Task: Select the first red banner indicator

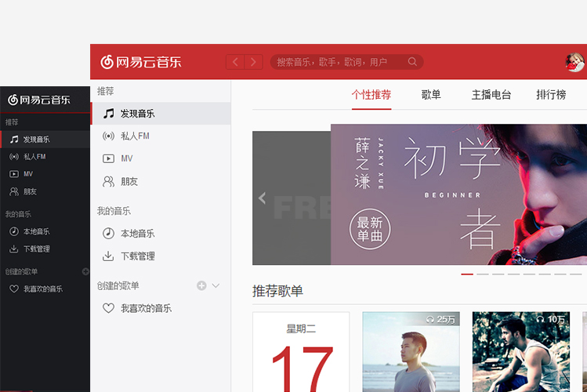Action: click(x=467, y=274)
